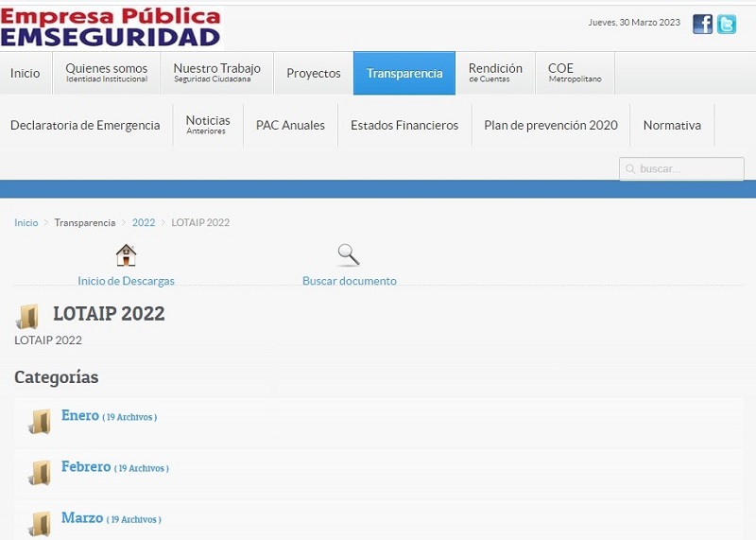This screenshot has height=540, width=756.
Task: Click the Categorías heading
Action: [x=57, y=377]
